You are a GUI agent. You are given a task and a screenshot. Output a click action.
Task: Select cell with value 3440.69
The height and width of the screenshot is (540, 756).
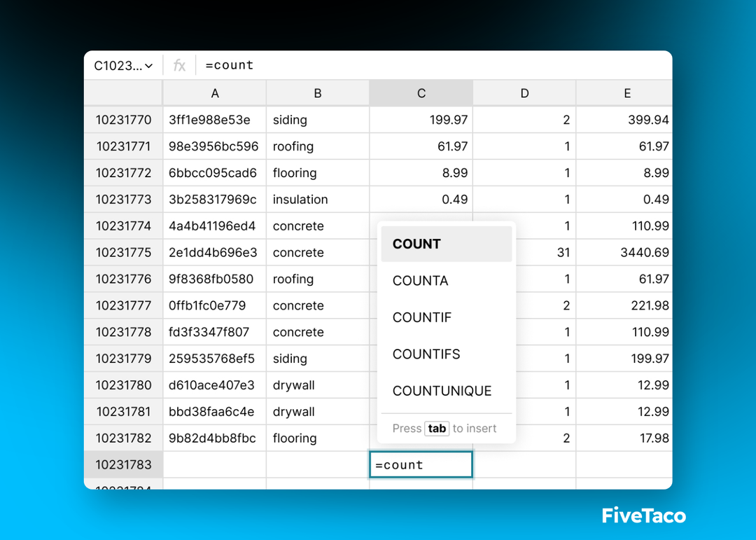[x=624, y=253]
